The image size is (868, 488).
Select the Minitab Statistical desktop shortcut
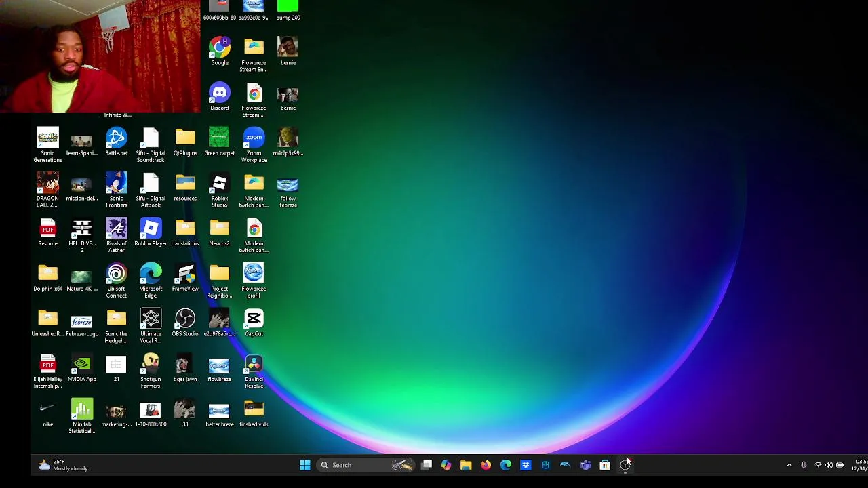coord(82,416)
